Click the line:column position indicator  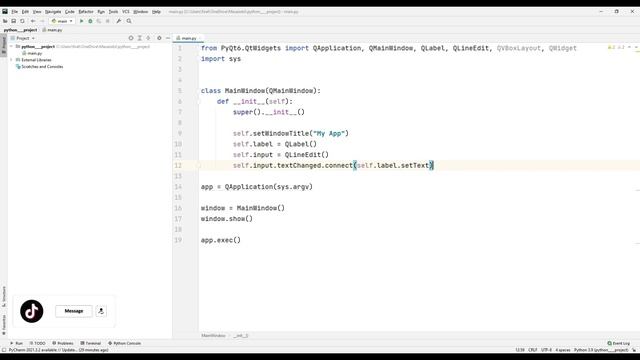[x=520, y=350]
